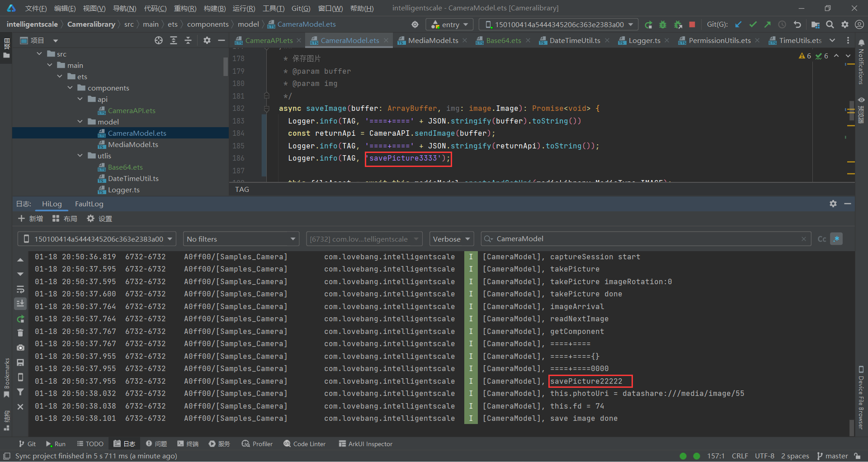Screen dimensions: 868x462
Task: Click project tree vertical scrollbar
Action: (226, 67)
